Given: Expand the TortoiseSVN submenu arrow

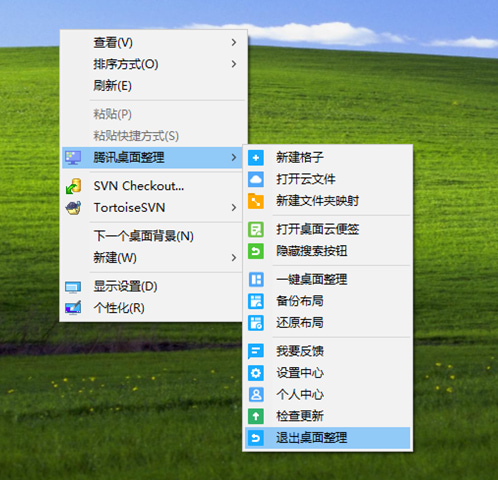Looking at the screenshot, I should click(234, 208).
